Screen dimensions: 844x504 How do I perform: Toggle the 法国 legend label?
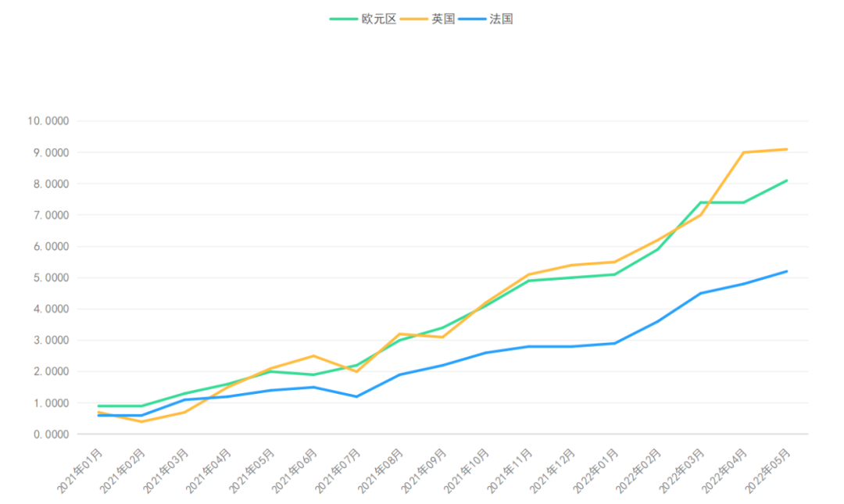tap(501, 19)
